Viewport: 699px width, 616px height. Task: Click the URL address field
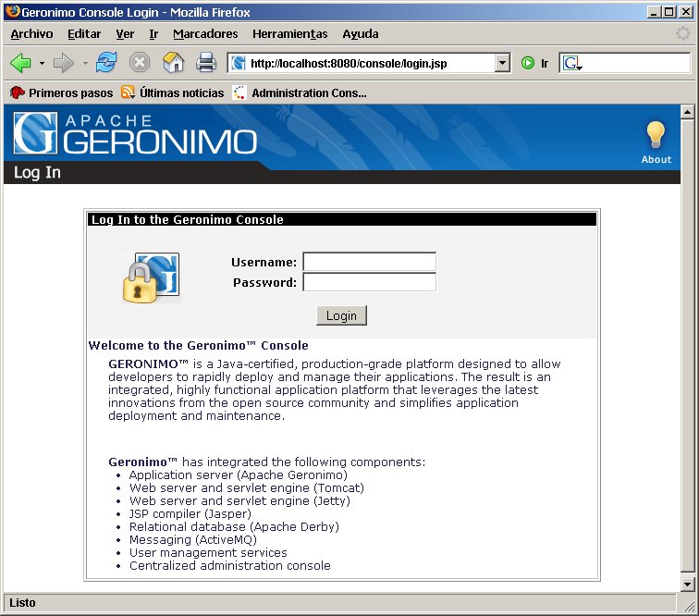(370, 63)
